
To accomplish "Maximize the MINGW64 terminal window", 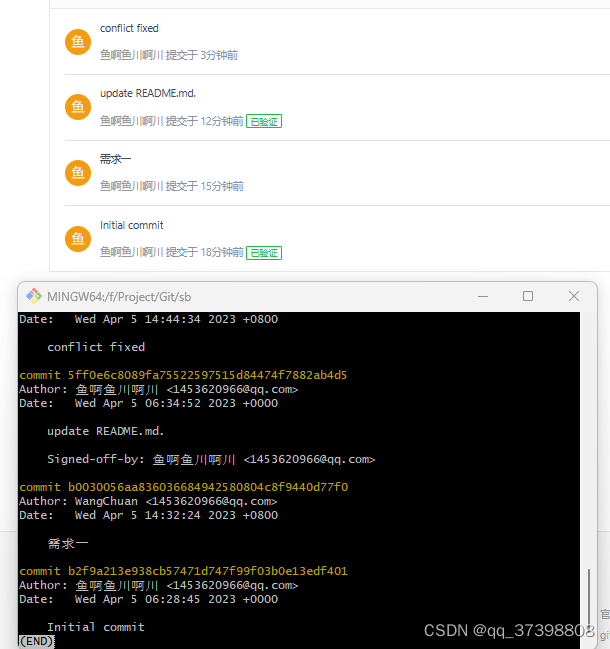I will click(x=528, y=296).
